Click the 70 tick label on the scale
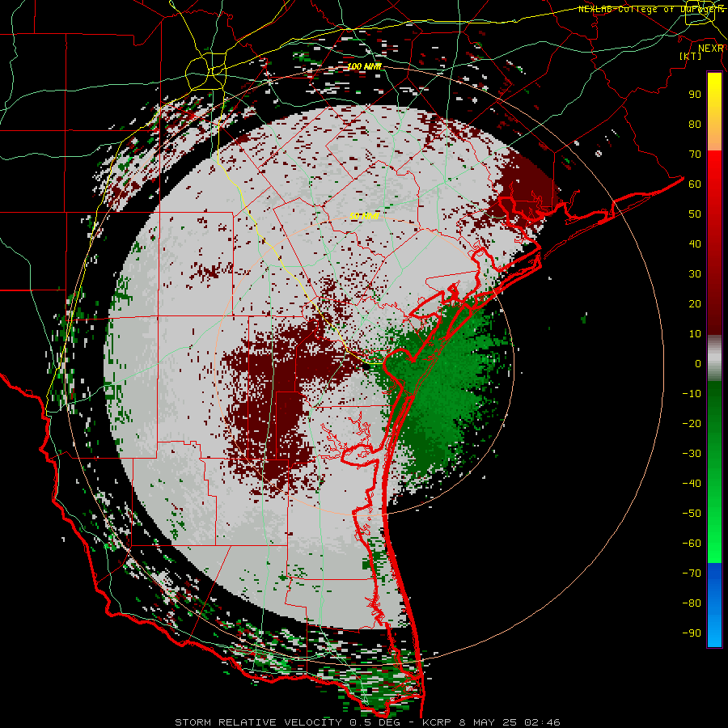 tap(695, 154)
